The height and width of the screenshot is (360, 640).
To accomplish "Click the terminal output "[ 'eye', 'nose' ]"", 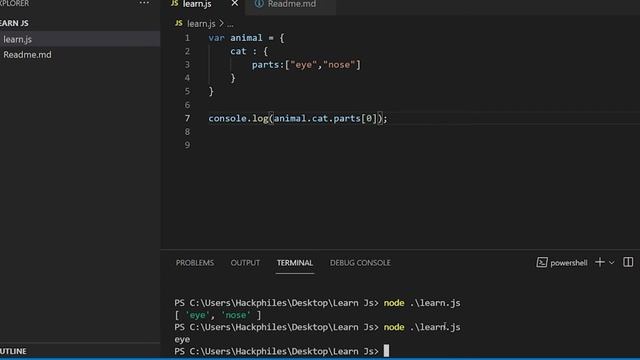I will point(218,315).
